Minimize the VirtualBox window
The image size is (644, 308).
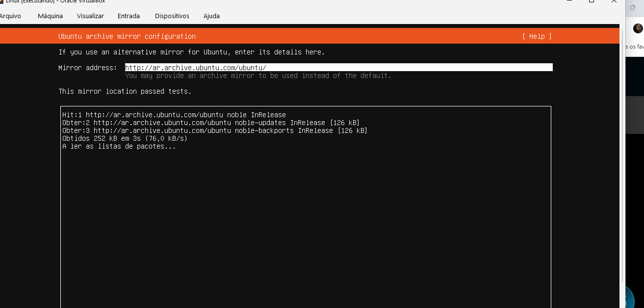569,1
